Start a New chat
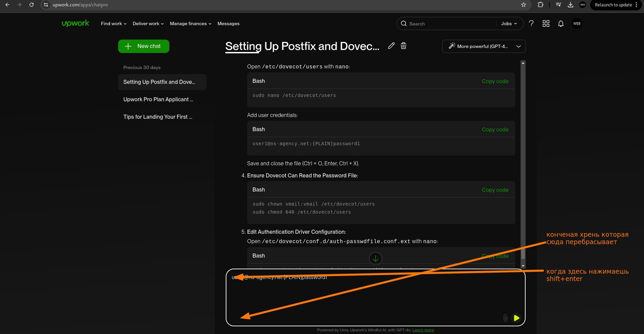This screenshot has width=644, height=334. [144, 46]
